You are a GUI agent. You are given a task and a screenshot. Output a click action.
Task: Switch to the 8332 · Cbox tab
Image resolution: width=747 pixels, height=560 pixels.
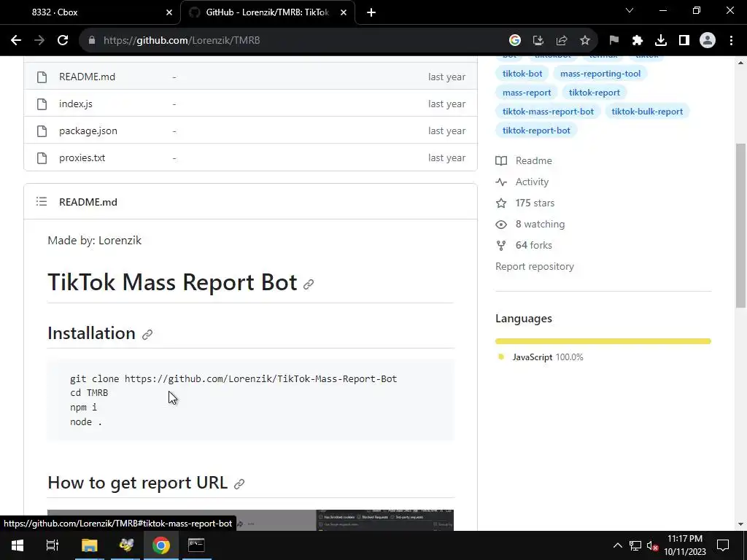pos(90,12)
